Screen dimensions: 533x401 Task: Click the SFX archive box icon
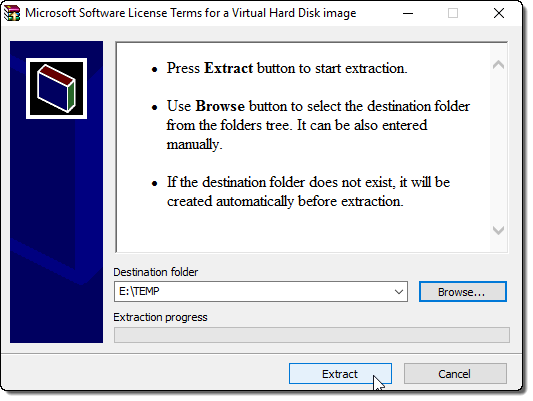click(56, 88)
